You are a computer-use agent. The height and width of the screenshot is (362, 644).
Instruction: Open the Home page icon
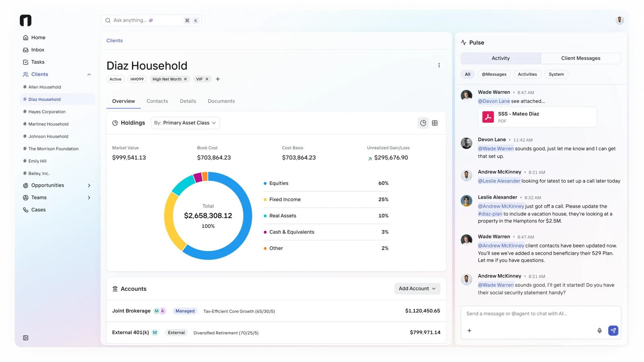tap(25, 37)
